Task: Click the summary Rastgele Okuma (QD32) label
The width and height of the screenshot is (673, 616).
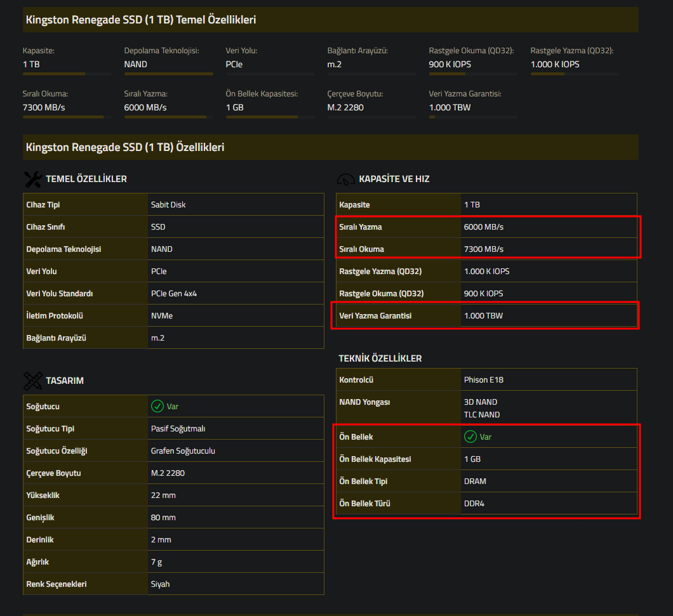Action: [x=471, y=51]
